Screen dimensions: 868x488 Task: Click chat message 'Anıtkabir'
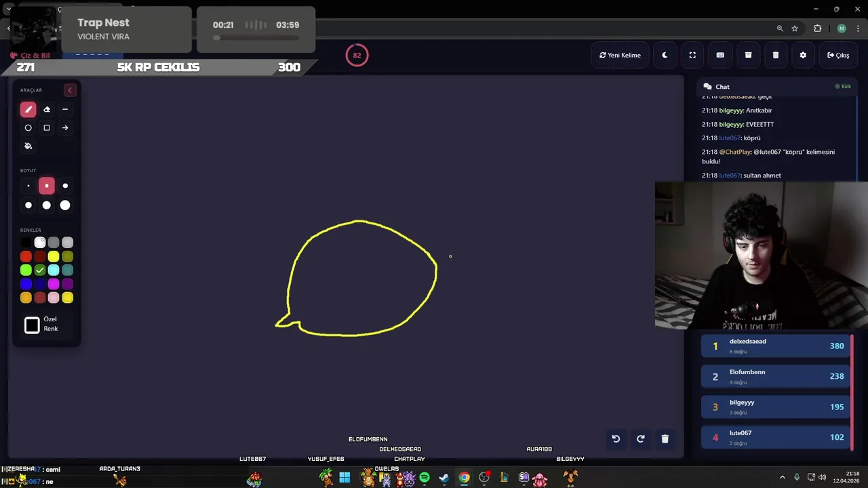click(759, 110)
